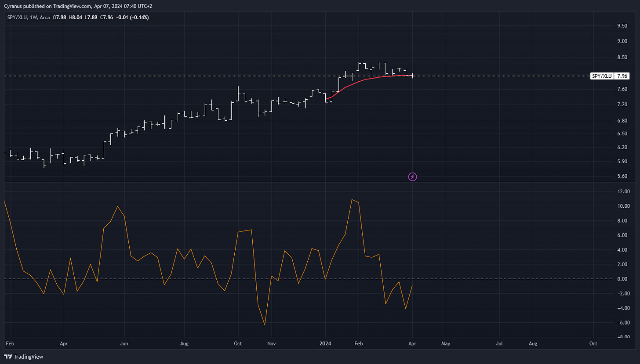
Task: Click the 8.00 indicator scale label
Action: pyautogui.click(x=623, y=221)
